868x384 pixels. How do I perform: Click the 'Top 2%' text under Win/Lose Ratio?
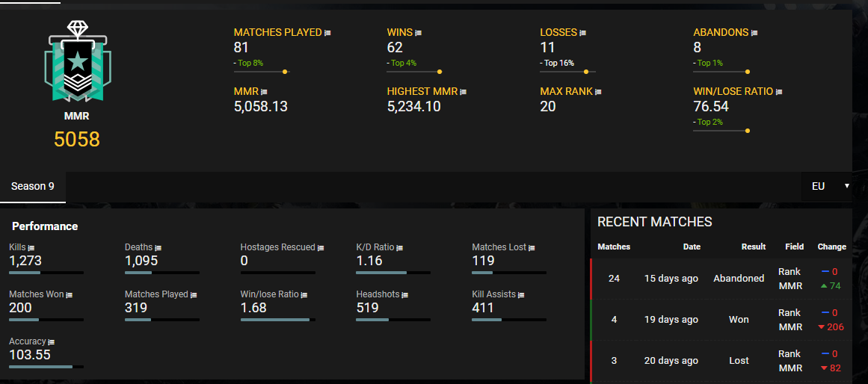(710, 122)
